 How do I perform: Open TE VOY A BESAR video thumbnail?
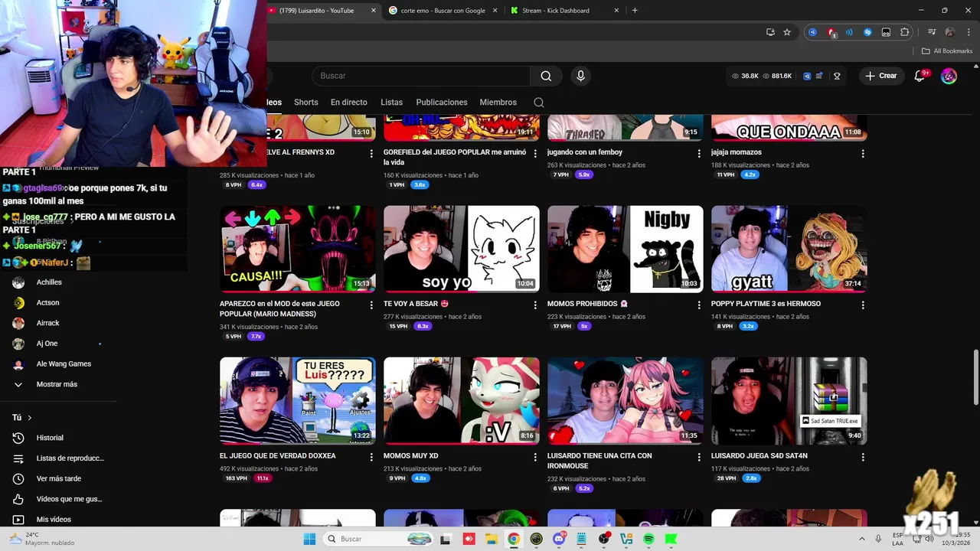(x=462, y=249)
